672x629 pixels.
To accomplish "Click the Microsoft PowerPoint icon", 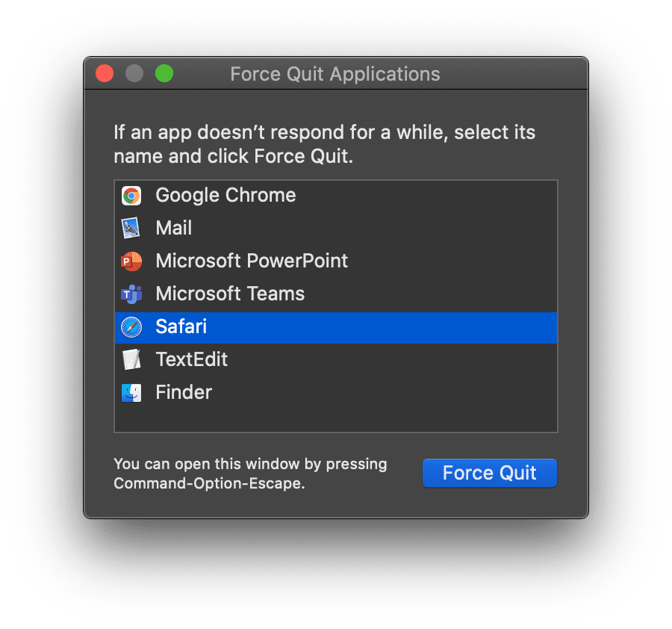I will [x=132, y=261].
